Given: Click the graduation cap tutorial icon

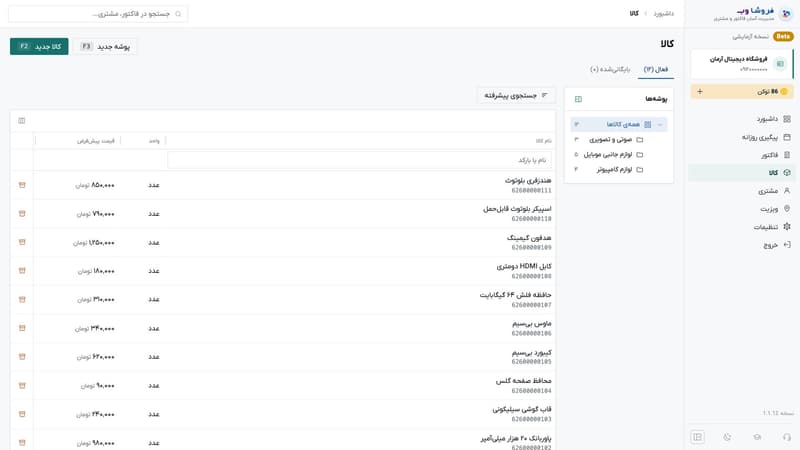Looking at the screenshot, I should 757,437.
